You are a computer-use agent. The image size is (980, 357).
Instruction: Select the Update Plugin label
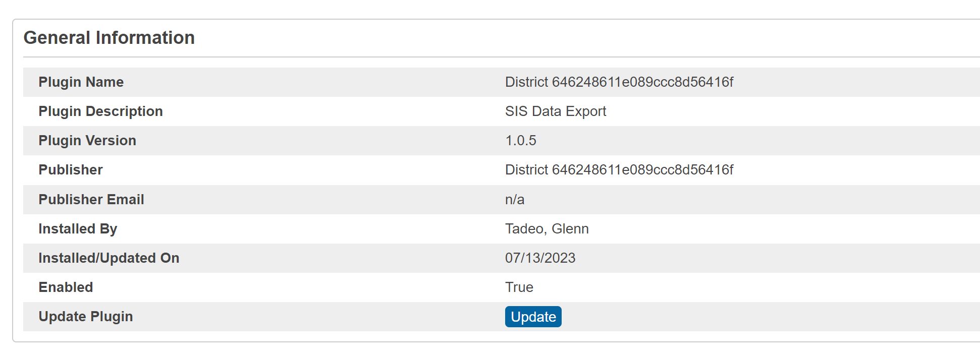(86, 316)
